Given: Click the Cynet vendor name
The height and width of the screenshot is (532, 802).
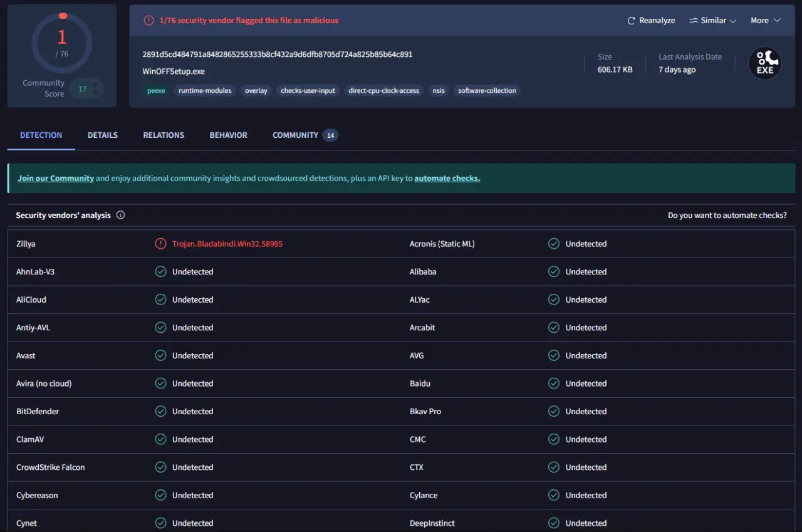Looking at the screenshot, I should (x=26, y=523).
